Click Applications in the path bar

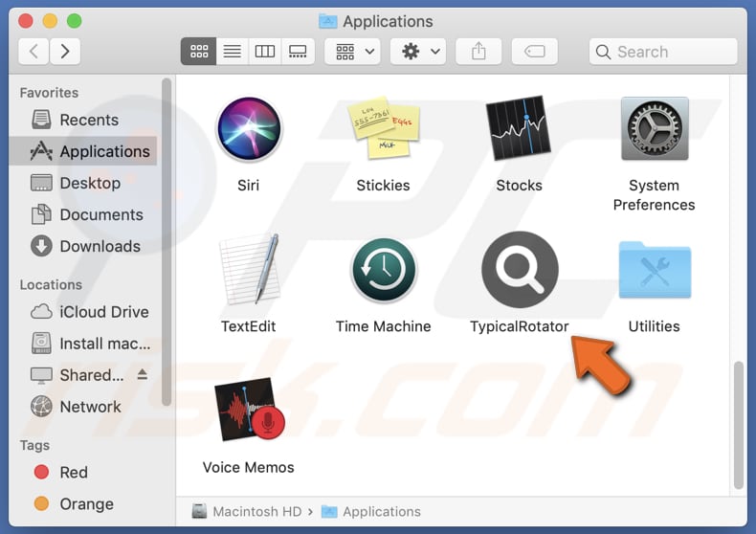pos(370,511)
